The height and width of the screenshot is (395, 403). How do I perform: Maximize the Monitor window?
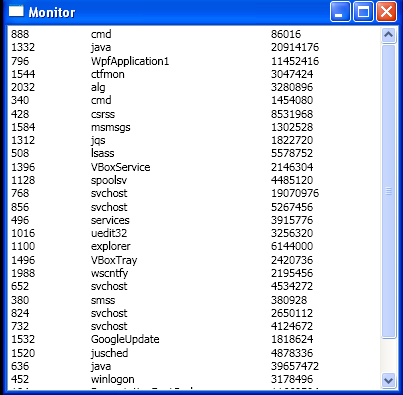click(x=363, y=12)
